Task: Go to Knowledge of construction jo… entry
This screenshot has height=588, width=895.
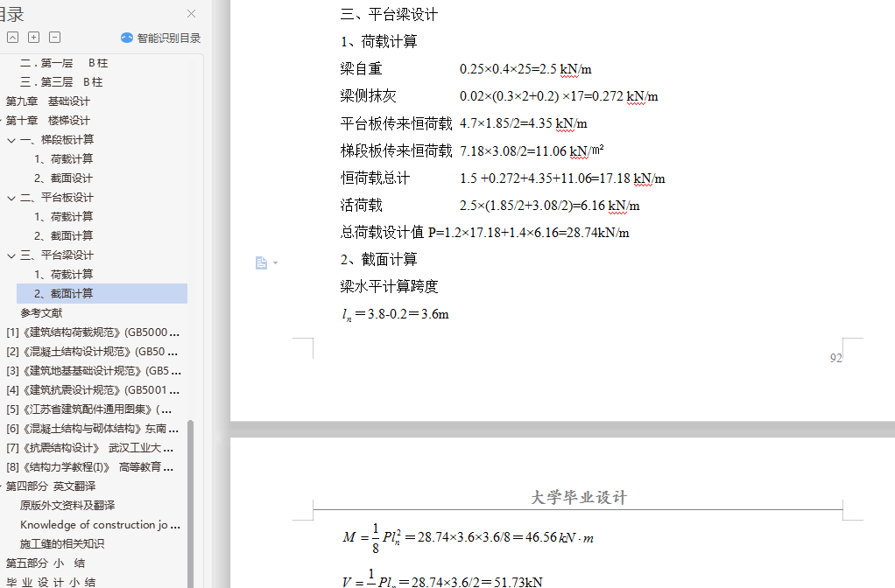Action: (101, 525)
